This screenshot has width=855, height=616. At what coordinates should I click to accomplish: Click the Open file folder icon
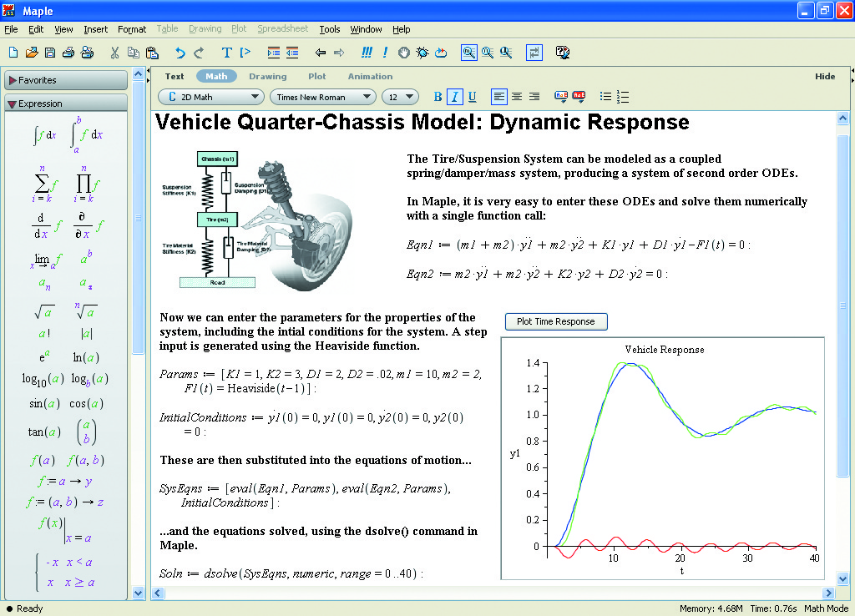[x=32, y=53]
